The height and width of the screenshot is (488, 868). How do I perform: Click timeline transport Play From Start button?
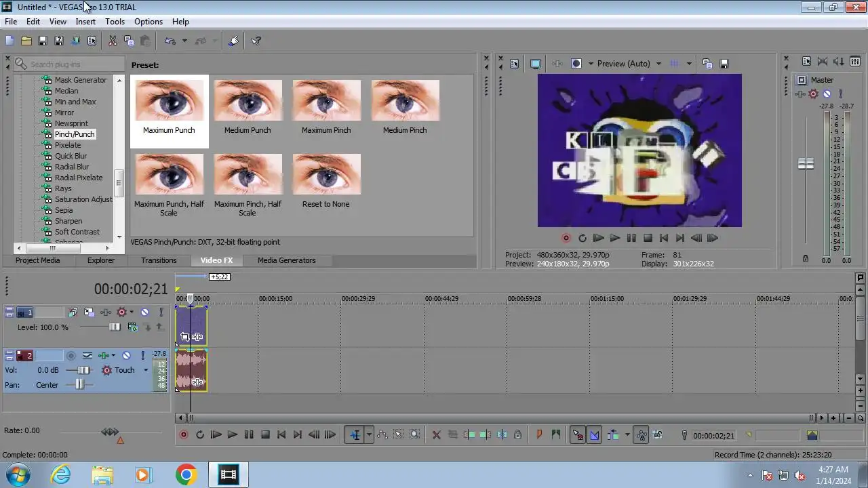pos(216,435)
